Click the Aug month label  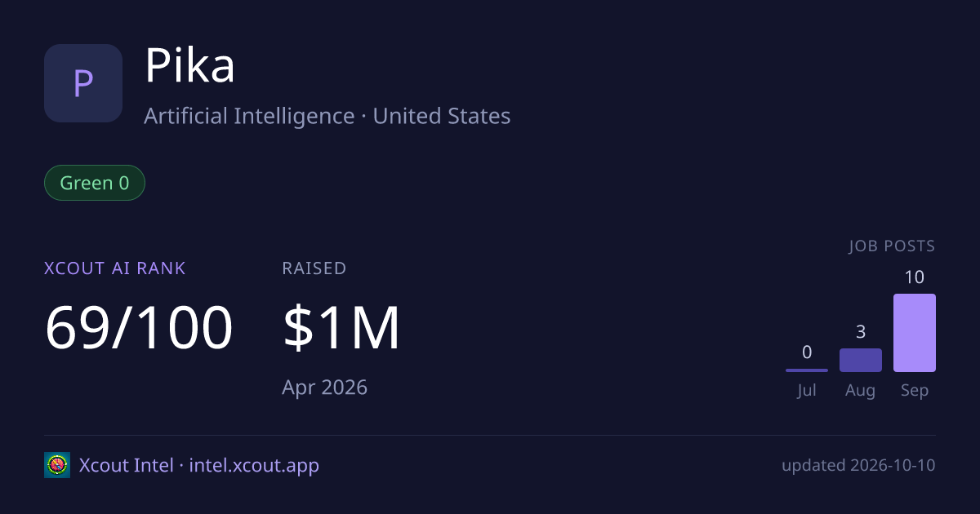(861, 391)
